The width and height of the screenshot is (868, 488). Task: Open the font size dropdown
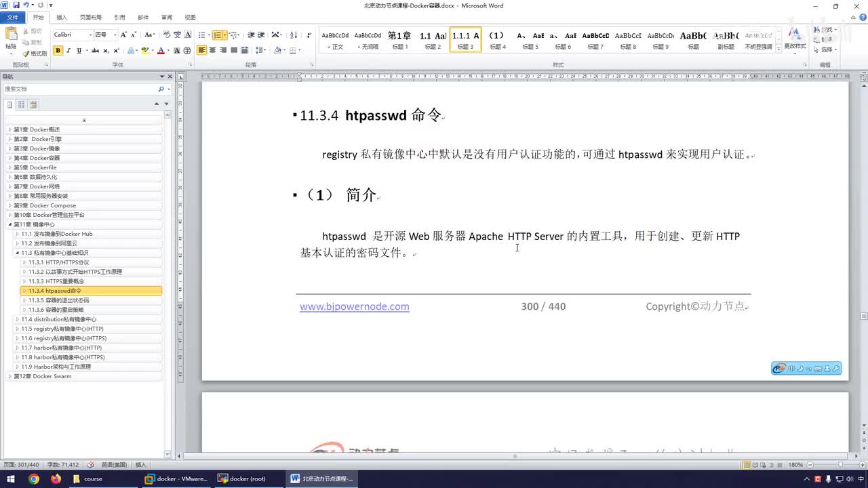pos(115,35)
